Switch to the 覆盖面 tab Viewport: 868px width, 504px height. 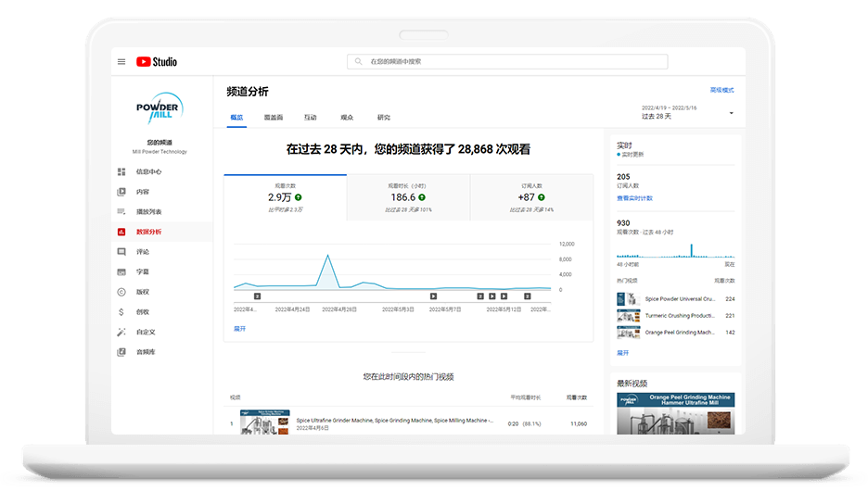pos(273,118)
